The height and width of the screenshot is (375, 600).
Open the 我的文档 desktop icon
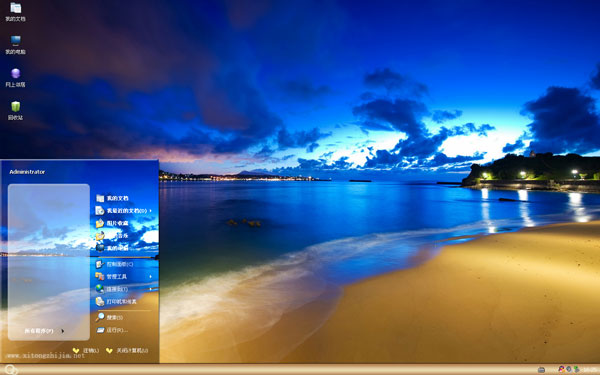point(15,11)
